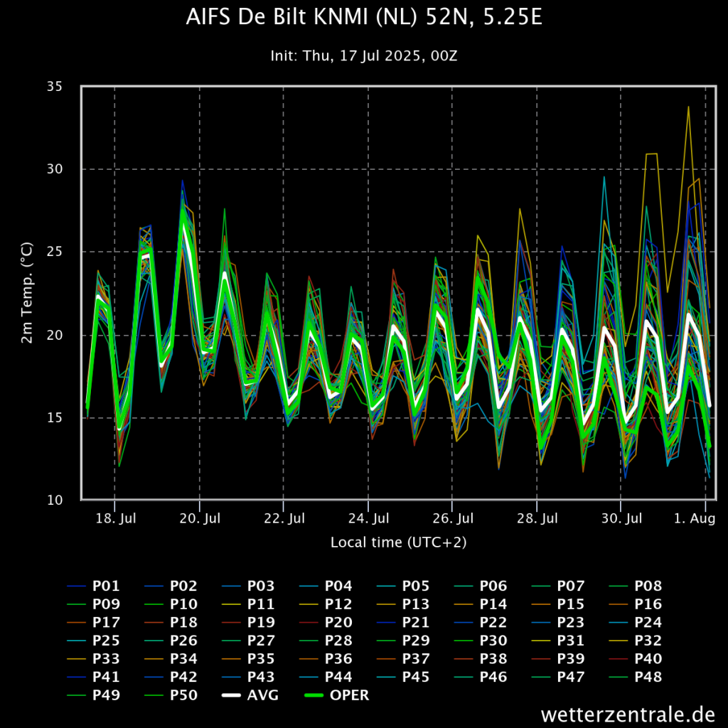Click the P45 legend label

[x=416, y=677]
